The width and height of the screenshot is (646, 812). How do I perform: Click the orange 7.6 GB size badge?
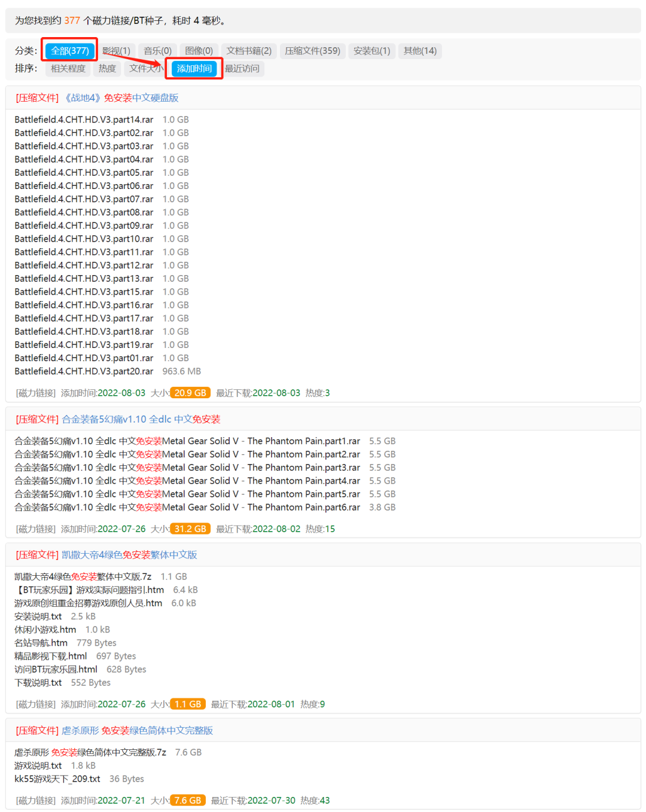click(188, 801)
